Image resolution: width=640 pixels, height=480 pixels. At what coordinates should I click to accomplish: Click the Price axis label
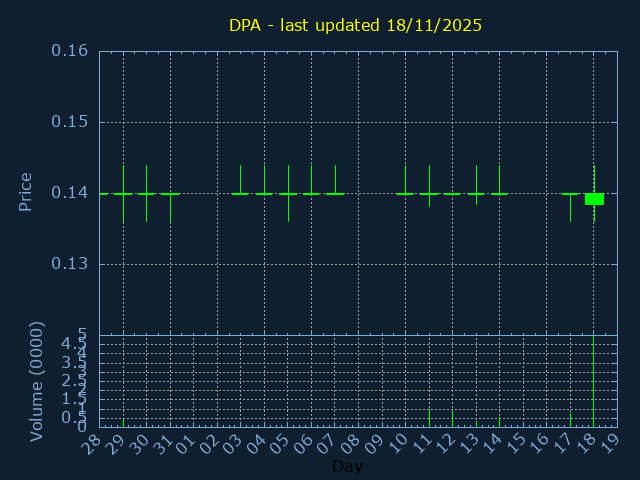tap(26, 192)
